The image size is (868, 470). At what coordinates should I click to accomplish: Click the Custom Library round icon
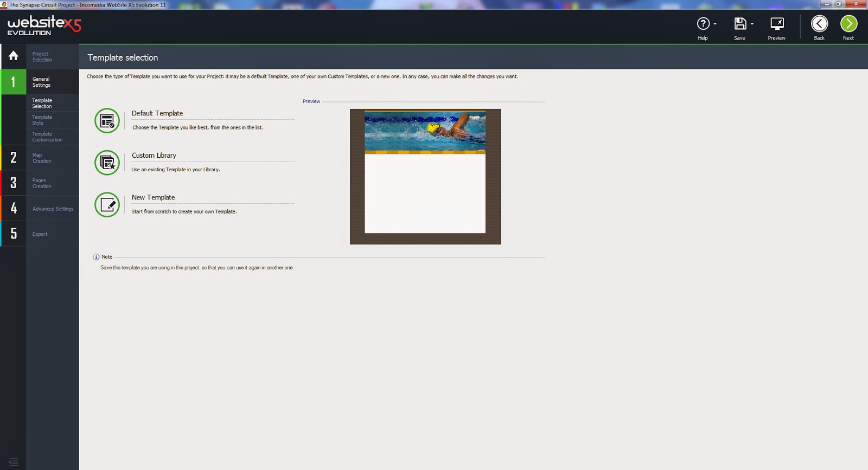pos(107,163)
